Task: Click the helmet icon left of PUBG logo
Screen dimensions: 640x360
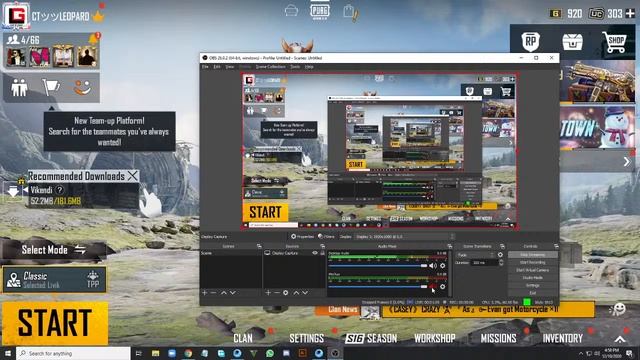Action: click(x=291, y=11)
